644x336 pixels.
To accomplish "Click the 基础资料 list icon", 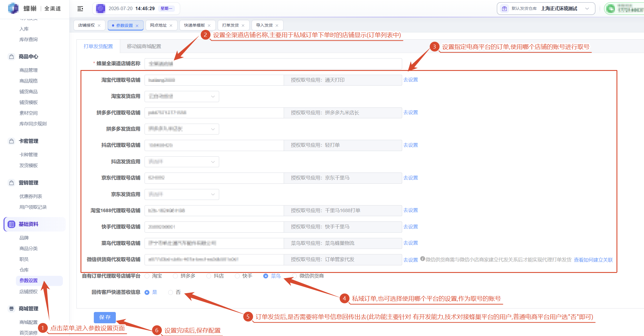I will coord(12,224).
